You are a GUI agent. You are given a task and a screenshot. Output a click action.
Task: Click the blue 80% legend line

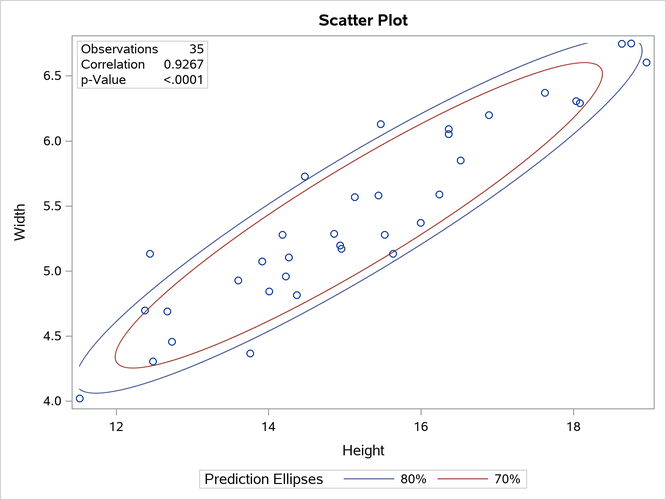tap(365, 480)
